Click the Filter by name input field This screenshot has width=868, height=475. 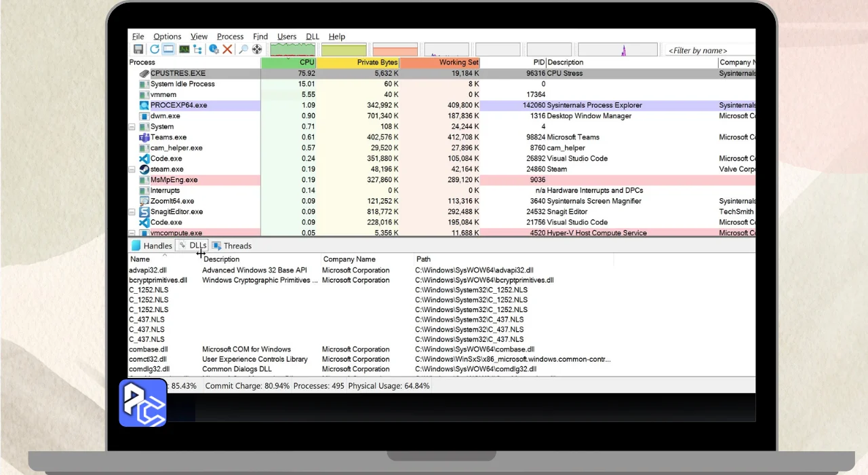709,50
